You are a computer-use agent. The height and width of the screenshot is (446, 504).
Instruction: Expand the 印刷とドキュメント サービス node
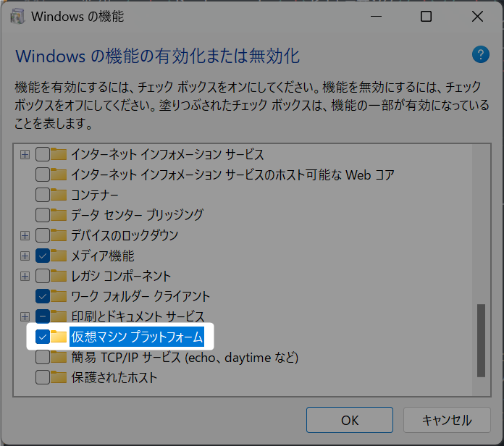tap(25, 316)
